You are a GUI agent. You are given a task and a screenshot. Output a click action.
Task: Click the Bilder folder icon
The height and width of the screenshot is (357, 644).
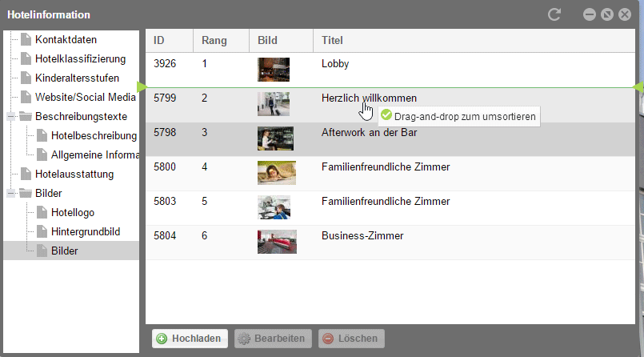(x=26, y=194)
